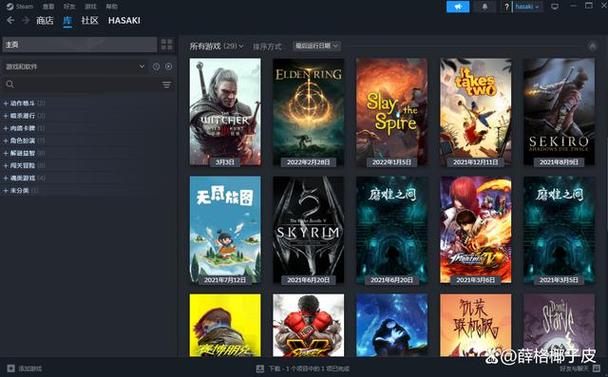
Task: Open the 帮助 menu
Action: 112,6
